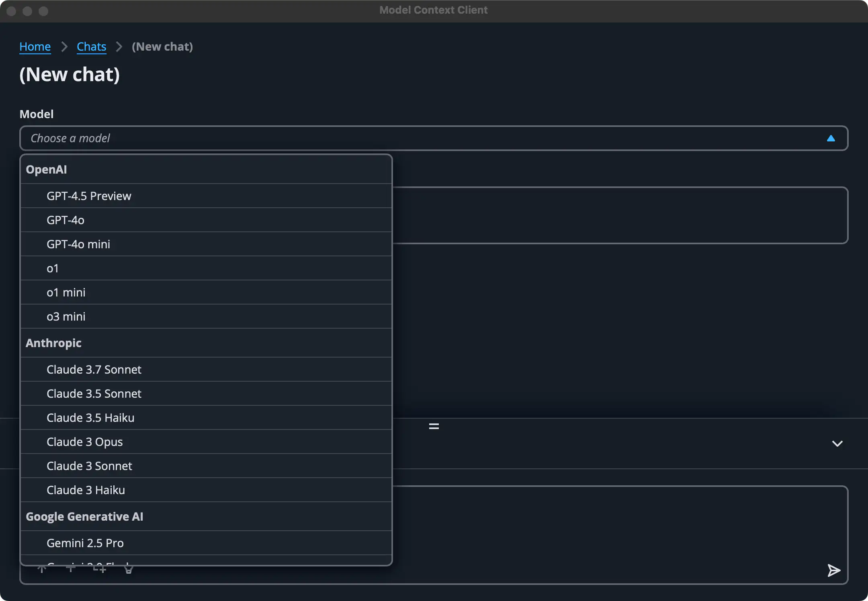Viewport: 868px width, 601px height.
Task: Click the send message arrow icon
Action: (x=833, y=570)
